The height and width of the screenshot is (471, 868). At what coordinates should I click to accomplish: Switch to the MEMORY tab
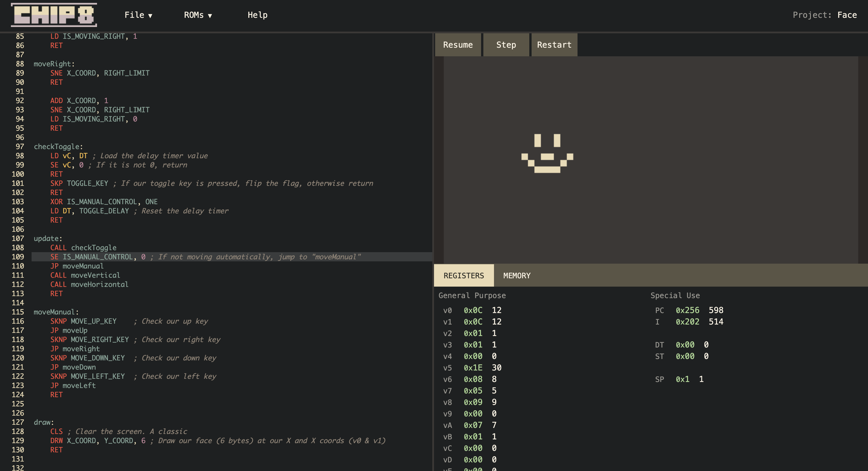tap(517, 276)
